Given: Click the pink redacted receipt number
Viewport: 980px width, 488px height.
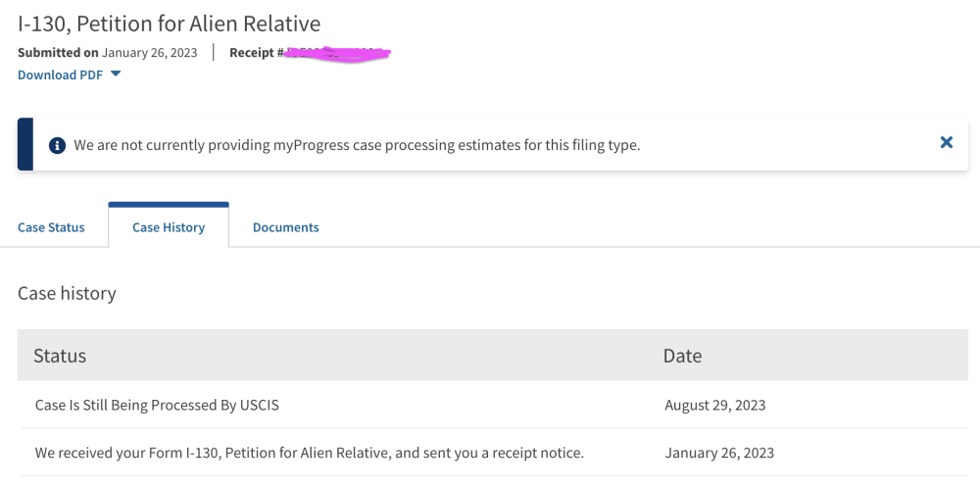Looking at the screenshot, I should [338, 53].
